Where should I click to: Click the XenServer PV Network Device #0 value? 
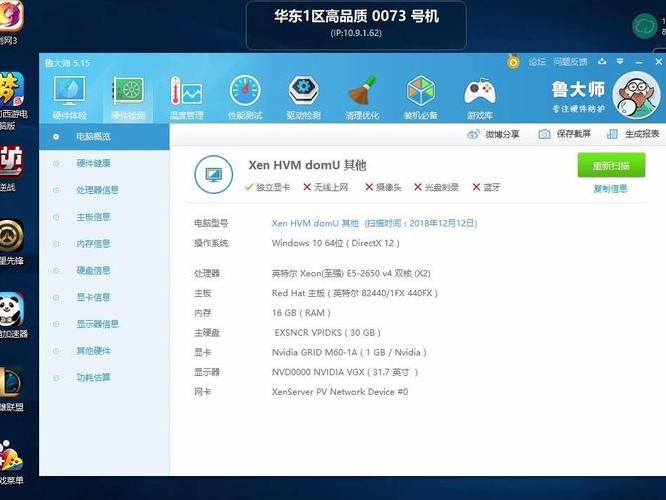340,392
